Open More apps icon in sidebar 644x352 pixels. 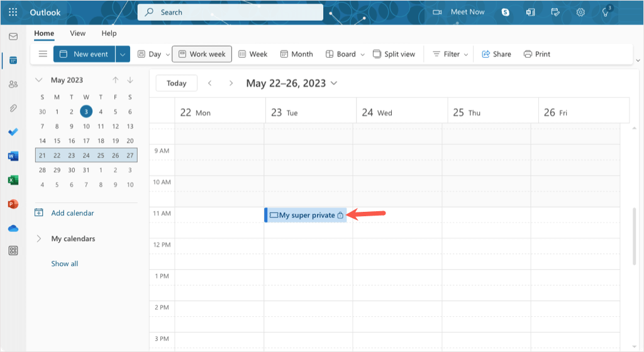click(13, 251)
